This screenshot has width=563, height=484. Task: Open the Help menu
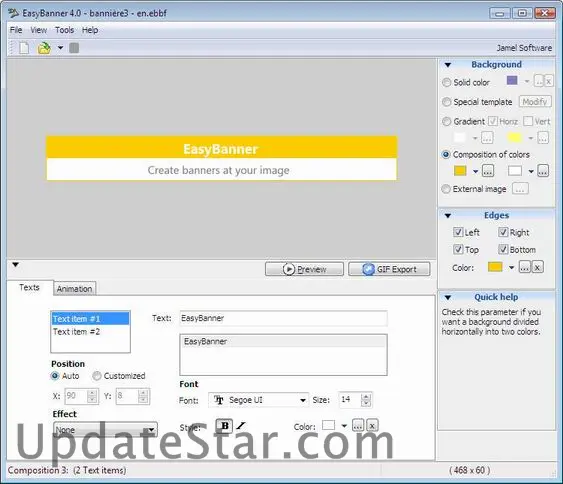[x=90, y=30]
